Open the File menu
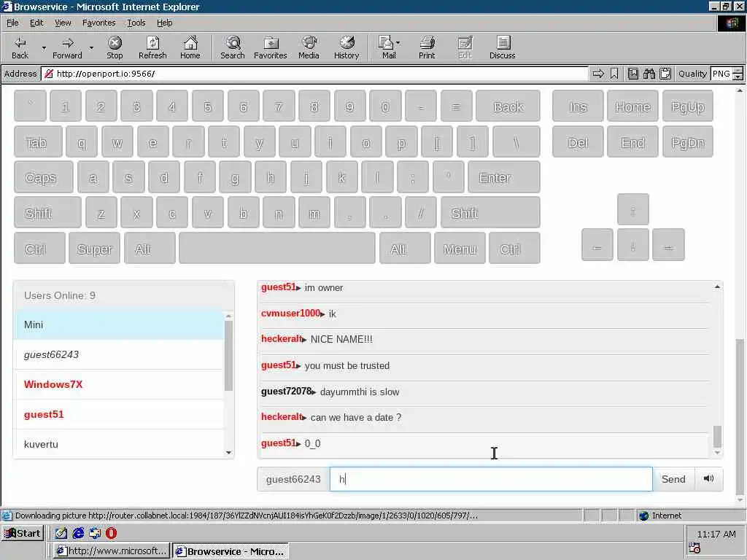 coord(12,23)
